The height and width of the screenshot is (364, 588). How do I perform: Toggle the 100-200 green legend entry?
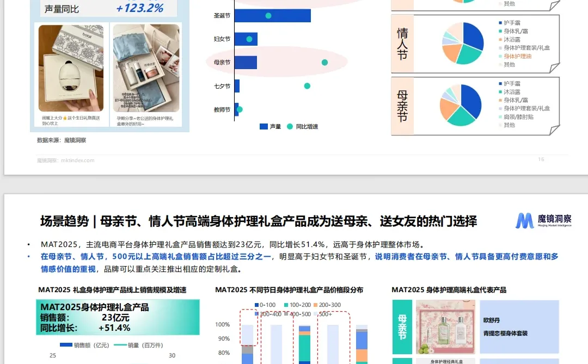tap(286, 305)
